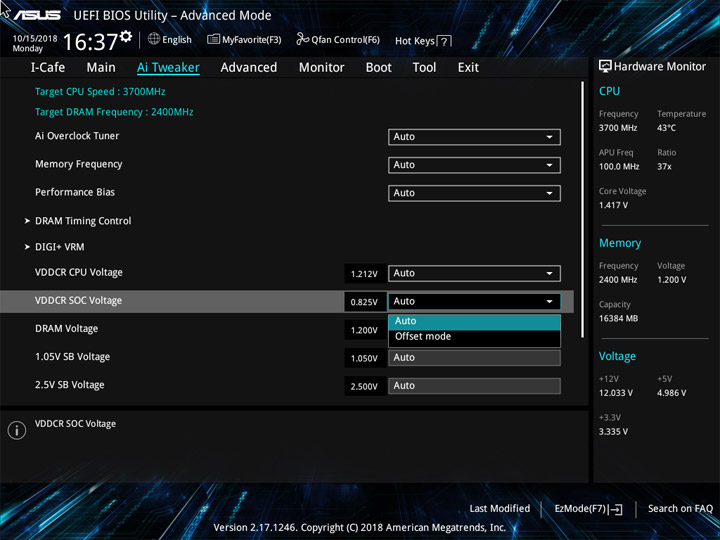Click the globe language icon
Viewport: 720px width, 540px height.
tap(154, 39)
